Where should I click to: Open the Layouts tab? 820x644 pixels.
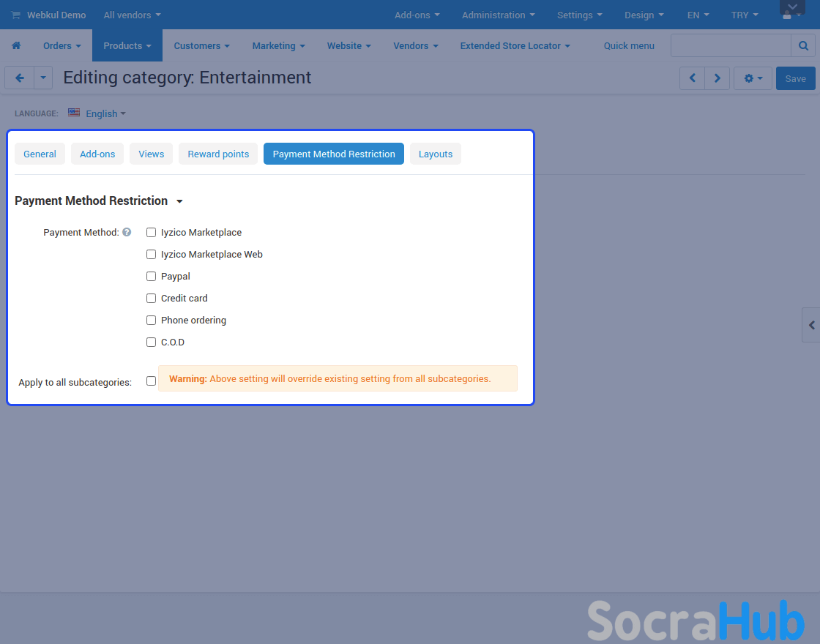(436, 154)
